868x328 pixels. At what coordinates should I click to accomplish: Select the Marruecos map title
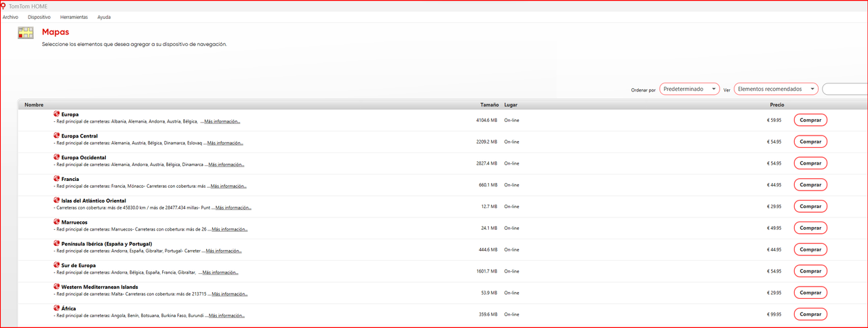74,222
